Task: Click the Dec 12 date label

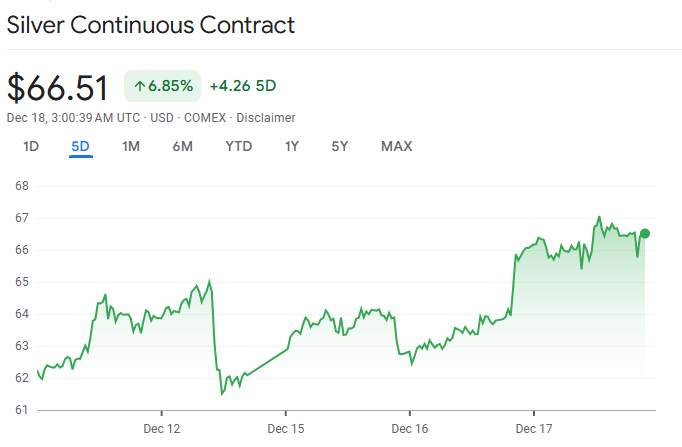Action: [162, 428]
